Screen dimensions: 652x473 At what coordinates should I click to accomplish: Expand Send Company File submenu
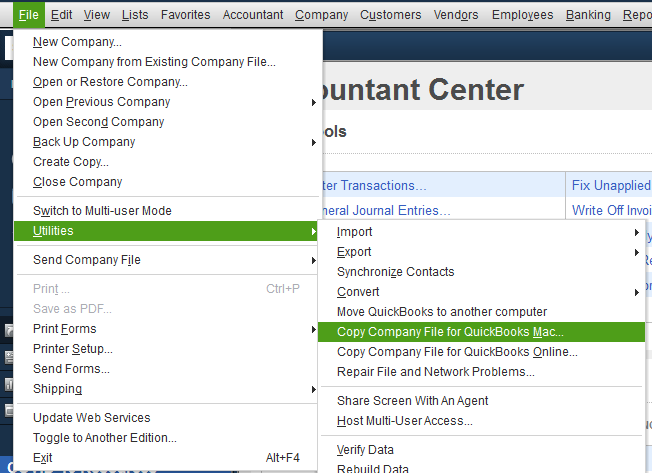coord(166,260)
